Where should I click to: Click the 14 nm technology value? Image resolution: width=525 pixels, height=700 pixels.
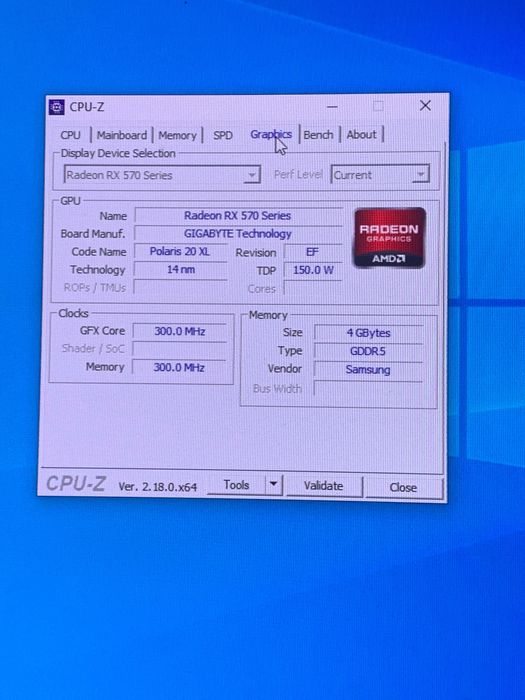pyautogui.click(x=180, y=270)
